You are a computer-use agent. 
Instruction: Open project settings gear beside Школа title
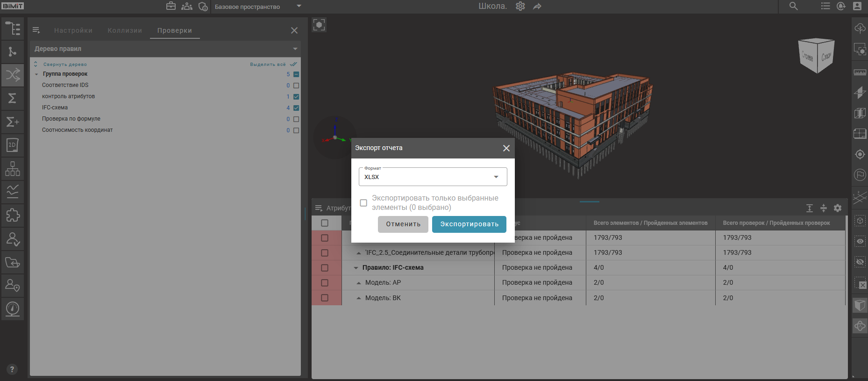click(x=520, y=7)
